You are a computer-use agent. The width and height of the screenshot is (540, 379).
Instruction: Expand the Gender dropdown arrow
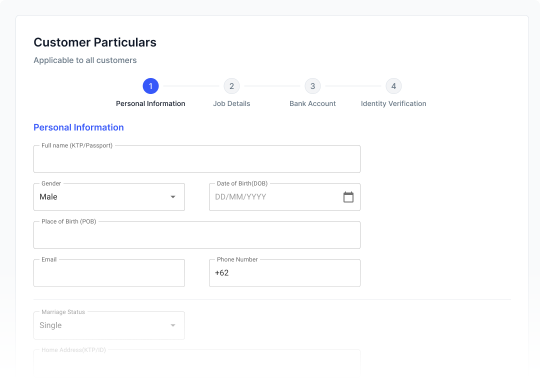tap(173, 197)
